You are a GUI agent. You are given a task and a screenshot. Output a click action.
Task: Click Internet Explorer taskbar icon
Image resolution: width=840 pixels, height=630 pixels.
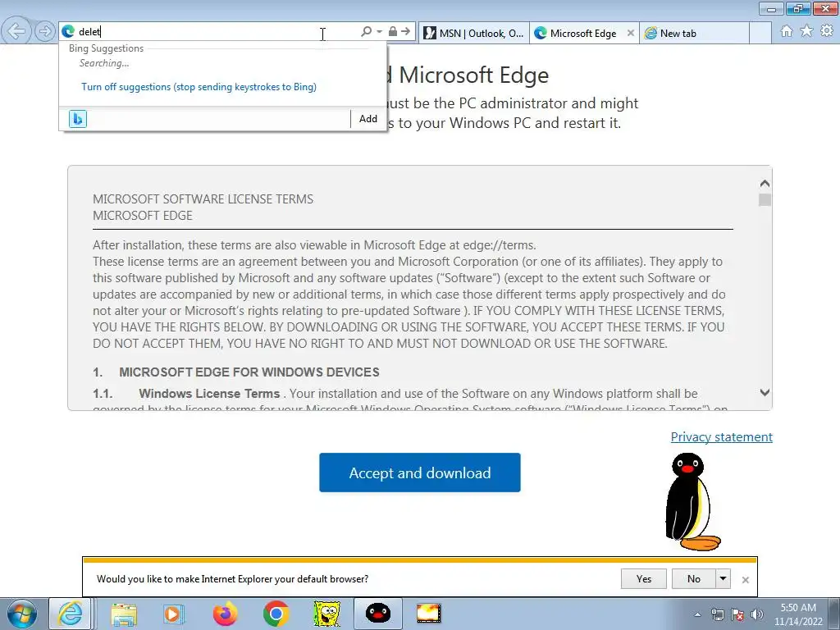pyautogui.click(x=71, y=614)
